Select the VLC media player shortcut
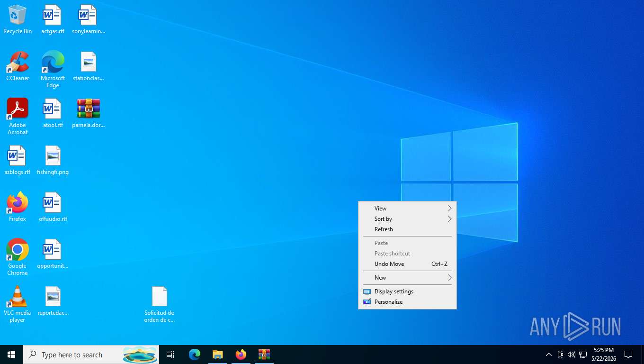The width and height of the screenshot is (644, 364). [18, 304]
